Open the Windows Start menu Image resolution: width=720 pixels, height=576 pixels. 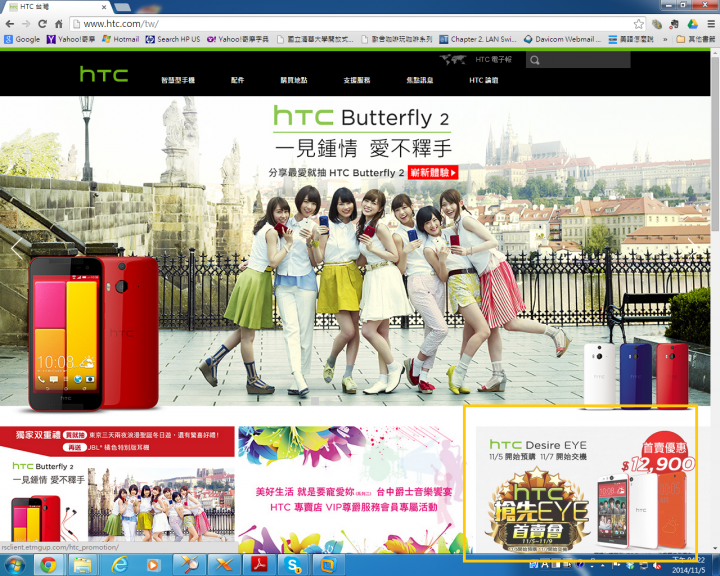(15, 565)
